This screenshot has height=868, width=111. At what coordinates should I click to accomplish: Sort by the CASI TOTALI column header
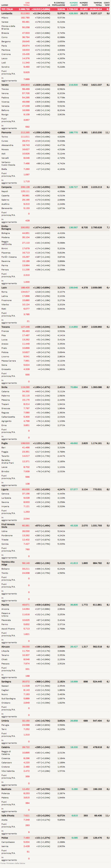(x=26, y=4)
